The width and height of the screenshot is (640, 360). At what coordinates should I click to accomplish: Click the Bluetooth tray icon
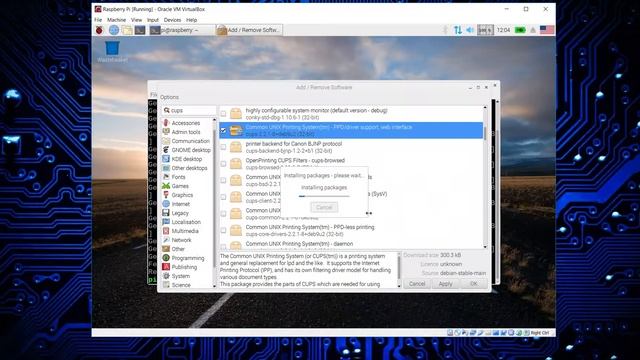(446, 30)
